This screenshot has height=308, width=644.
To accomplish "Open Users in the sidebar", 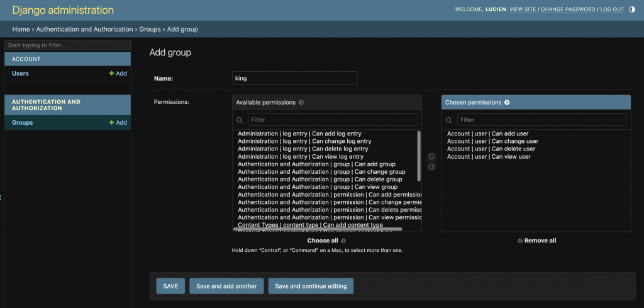I will coord(21,73).
